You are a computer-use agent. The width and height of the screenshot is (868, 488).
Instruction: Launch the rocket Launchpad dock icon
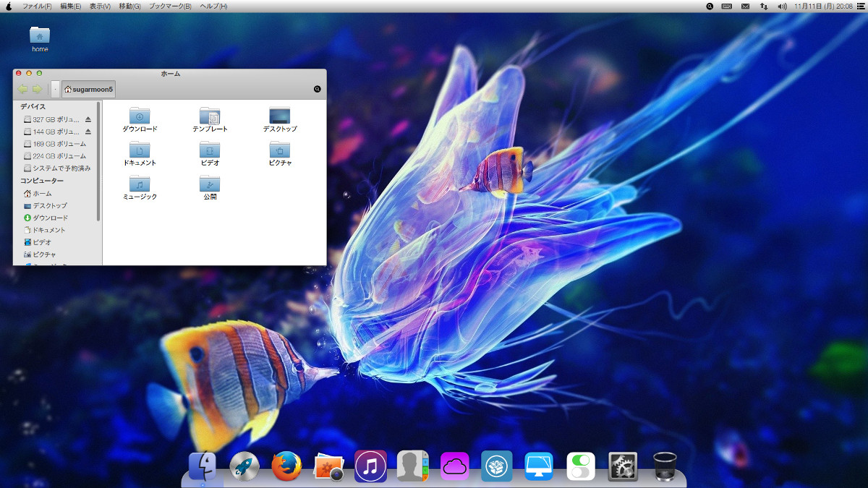[244, 466]
